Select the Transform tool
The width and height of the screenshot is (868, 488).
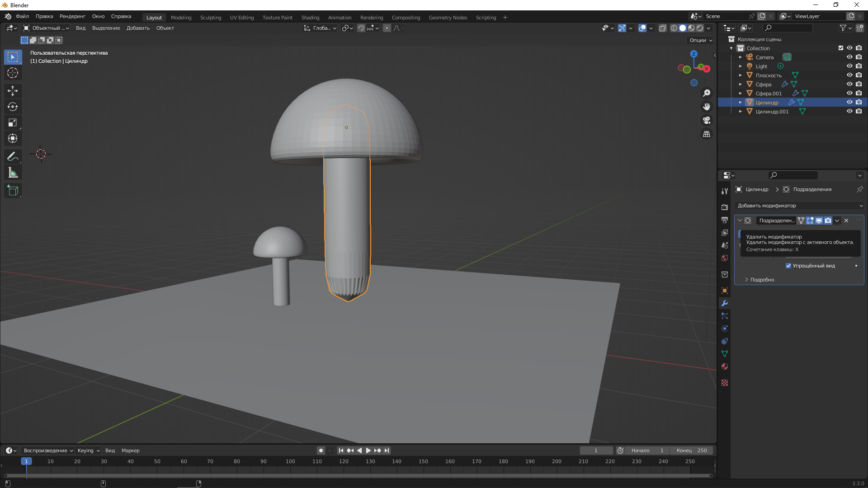13,138
